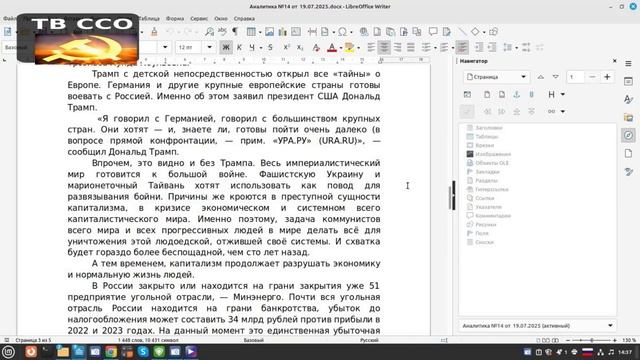Toggle strikethrough formatting (S)
This screenshot has width=640, height=360.
click(270, 47)
